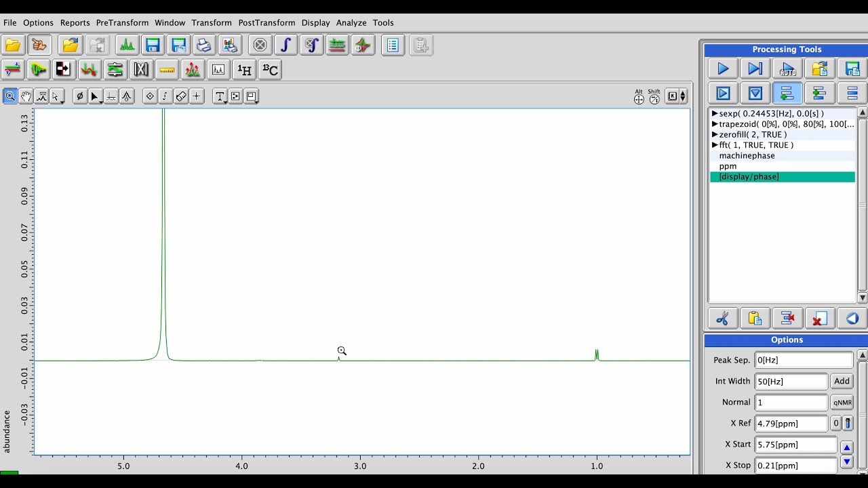The height and width of the screenshot is (488, 868).
Task: Click the floppy disk save icon
Action: [153, 45]
